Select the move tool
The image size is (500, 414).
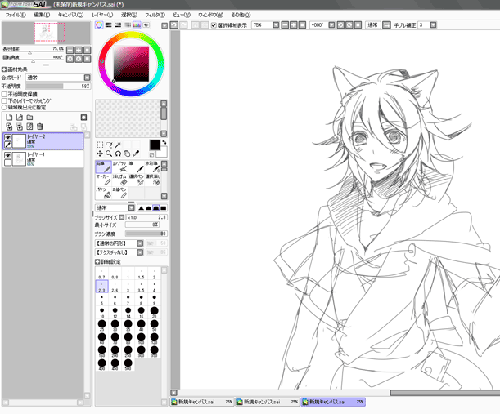pos(100,153)
